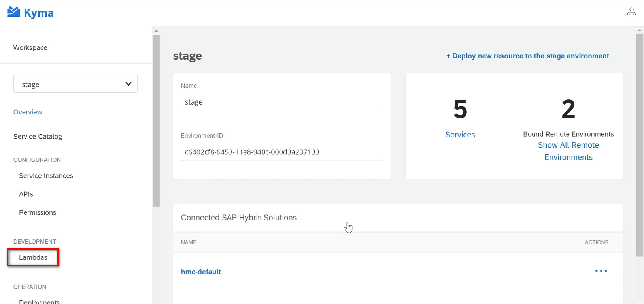This screenshot has height=304, width=644.
Task: Open the Overview navigation item
Action: point(28,112)
